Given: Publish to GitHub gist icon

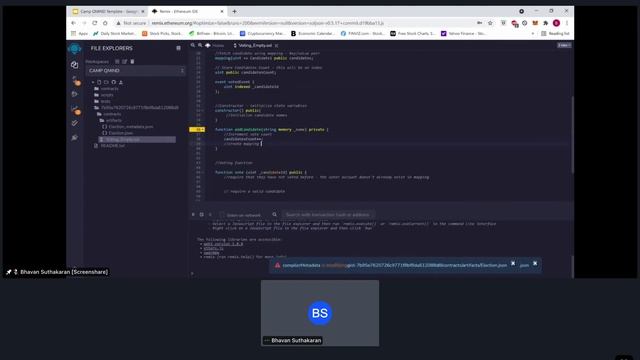Looking at the screenshot, I should (x=113, y=82).
